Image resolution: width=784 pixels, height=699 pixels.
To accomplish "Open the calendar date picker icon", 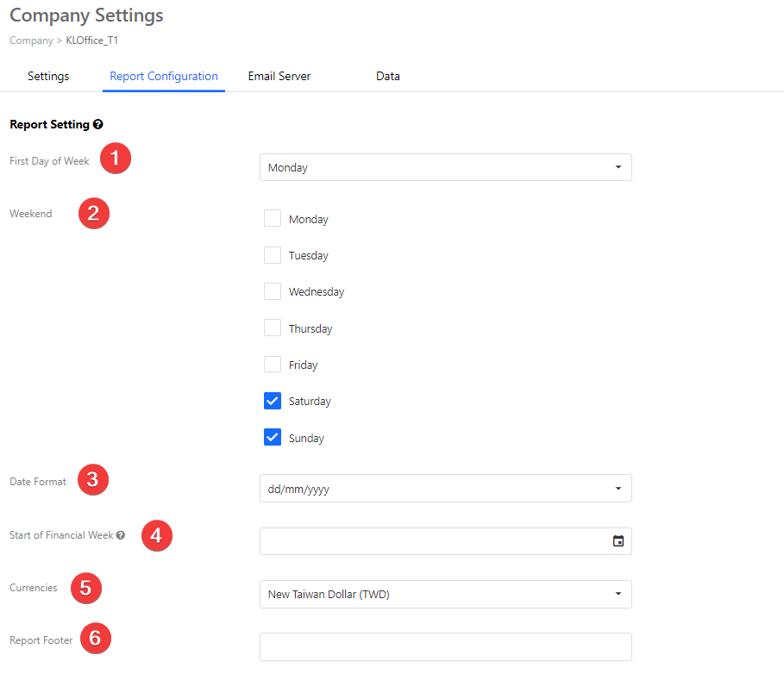I will tap(618, 541).
